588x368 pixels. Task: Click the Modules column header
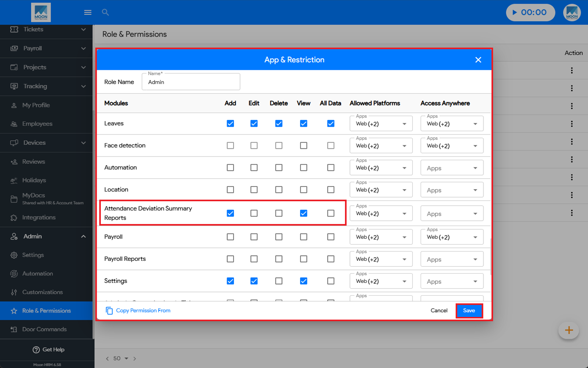[116, 103]
